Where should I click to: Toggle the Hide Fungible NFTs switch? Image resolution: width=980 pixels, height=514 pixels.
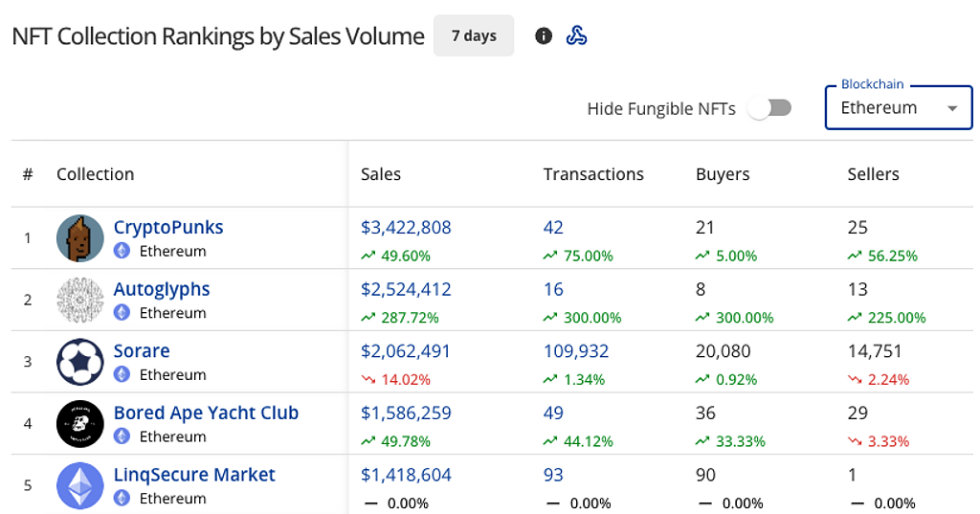pos(770,108)
